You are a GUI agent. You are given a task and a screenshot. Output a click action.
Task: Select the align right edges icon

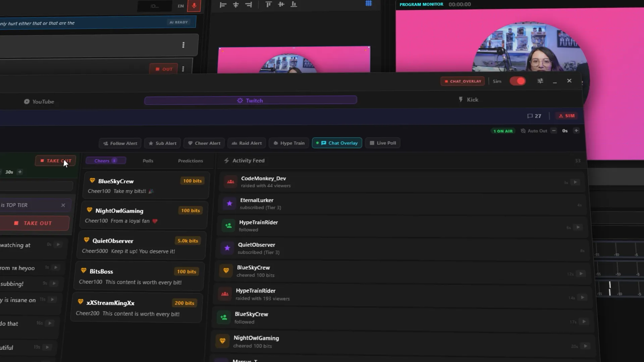click(249, 5)
